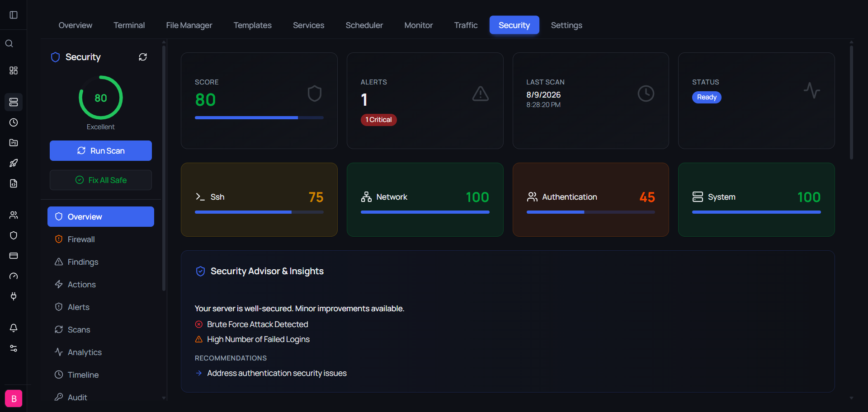The image size is (868, 412).
Task: Click the Ready status badge
Action: (x=707, y=97)
